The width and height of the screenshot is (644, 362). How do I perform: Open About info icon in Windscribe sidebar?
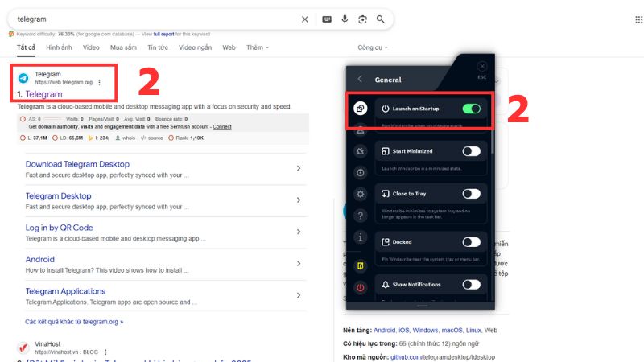point(360,237)
